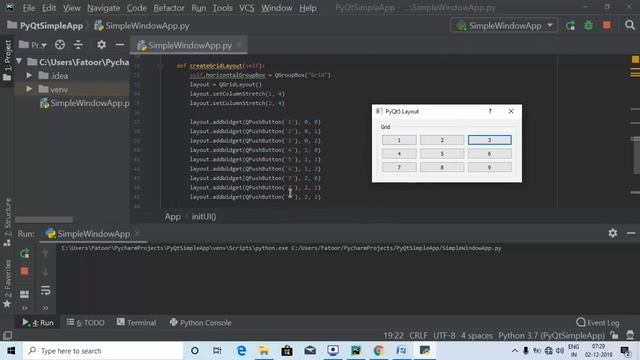This screenshot has height=360, width=640.
Task: Click button 2 in PyQt5 Layout window
Action: pyautogui.click(x=442, y=140)
